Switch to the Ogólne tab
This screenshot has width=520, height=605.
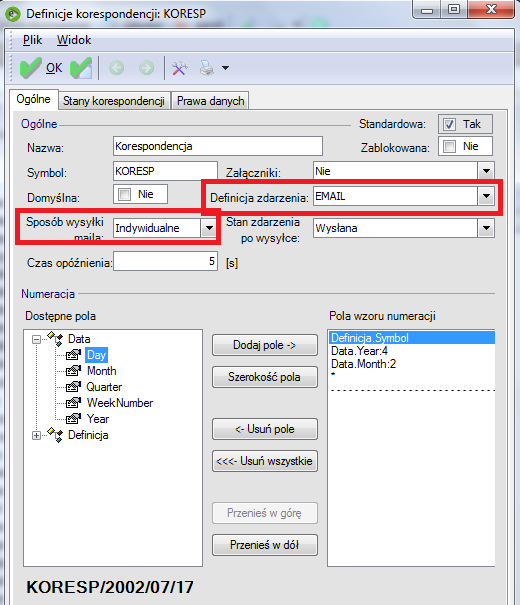tap(34, 99)
